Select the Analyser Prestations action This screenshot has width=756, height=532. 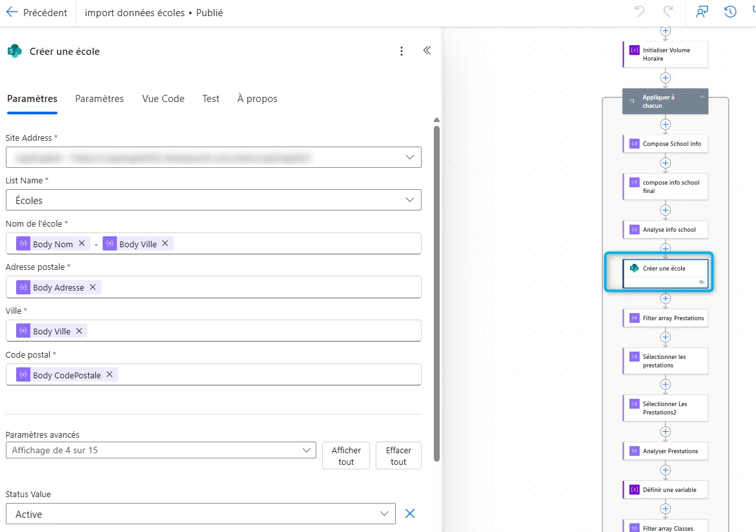(x=666, y=451)
